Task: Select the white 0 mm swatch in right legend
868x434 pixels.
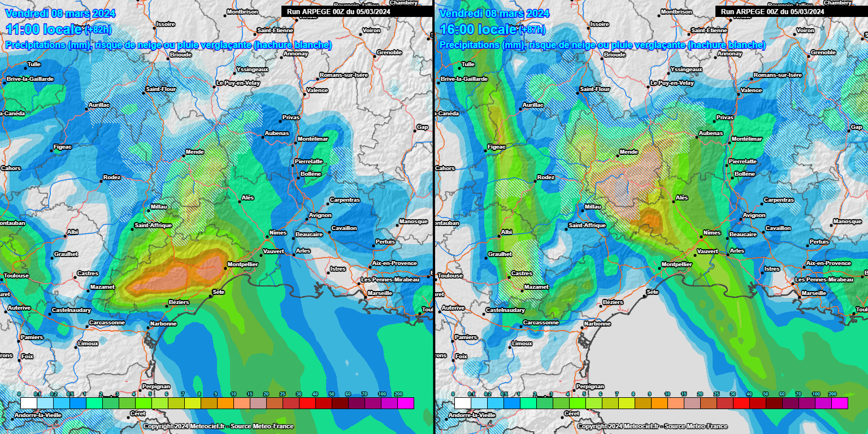Action: pyautogui.click(x=462, y=403)
